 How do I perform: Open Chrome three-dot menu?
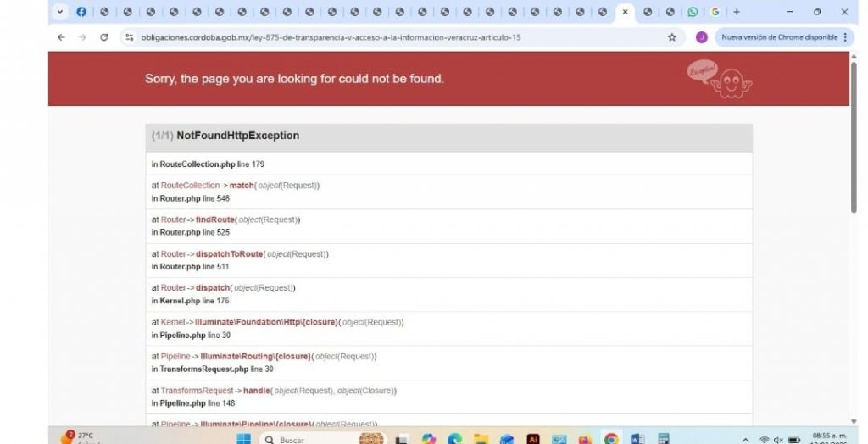(x=845, y=37)
